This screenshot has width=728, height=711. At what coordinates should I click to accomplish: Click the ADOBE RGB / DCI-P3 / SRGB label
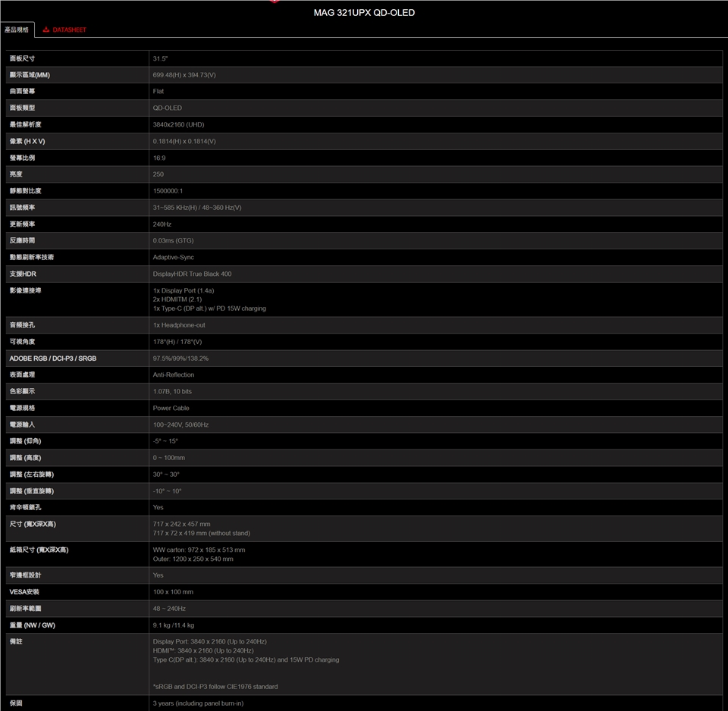(53, 358)
